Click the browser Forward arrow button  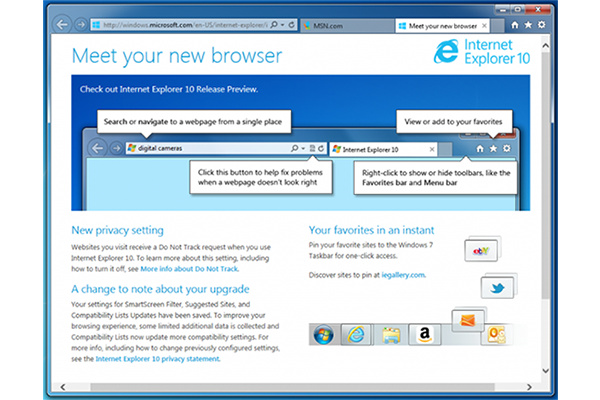pyautogui.click(x=81, y=25)
